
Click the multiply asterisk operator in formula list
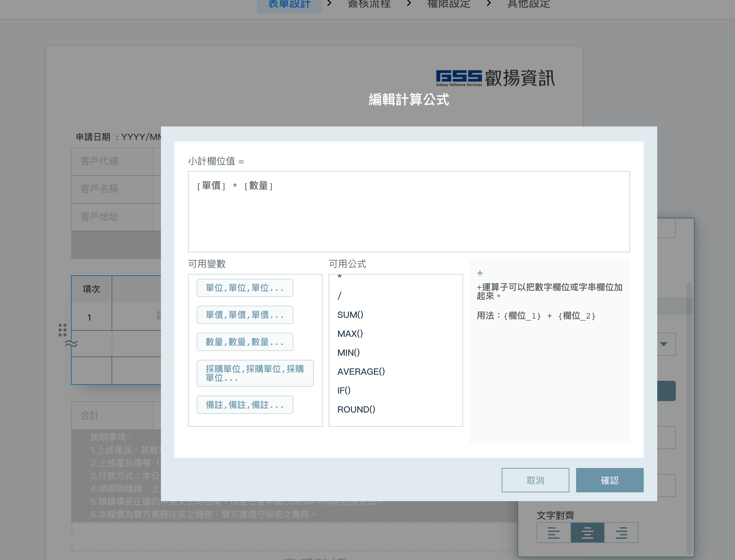pyautogui.click(x=340, y=277)
